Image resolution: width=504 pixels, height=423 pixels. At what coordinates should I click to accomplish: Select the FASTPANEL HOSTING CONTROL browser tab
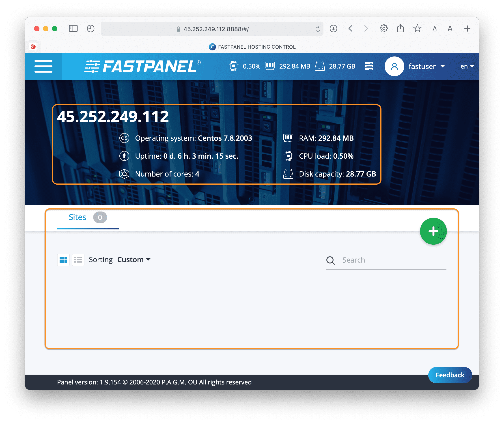point(252,47)
